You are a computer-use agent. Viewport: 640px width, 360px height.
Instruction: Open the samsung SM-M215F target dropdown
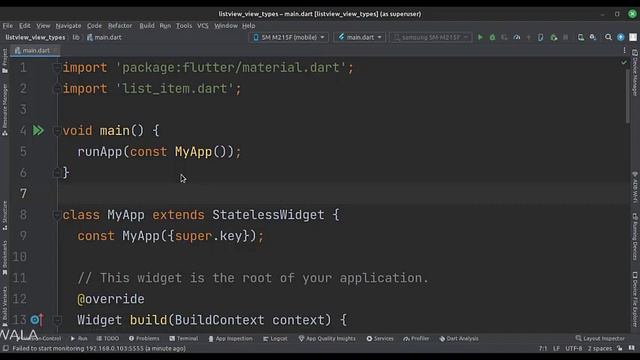click(431, 37)
